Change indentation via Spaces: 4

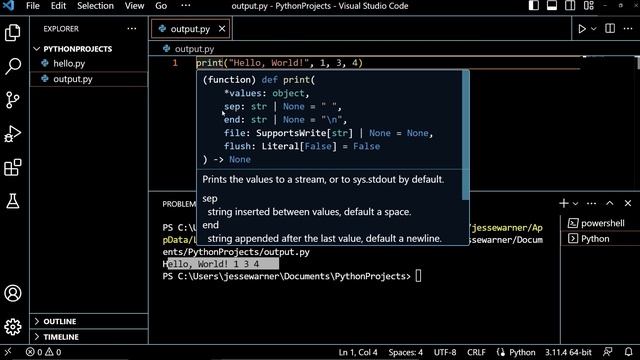(x=406, y=352)
